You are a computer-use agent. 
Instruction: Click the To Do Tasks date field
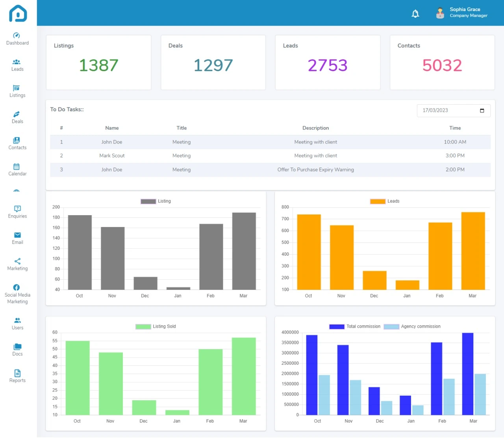pos(448,111)
